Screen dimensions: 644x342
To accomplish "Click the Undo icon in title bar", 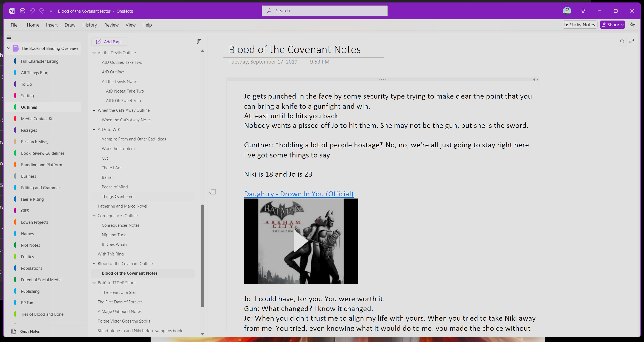I will click(32, 11).
